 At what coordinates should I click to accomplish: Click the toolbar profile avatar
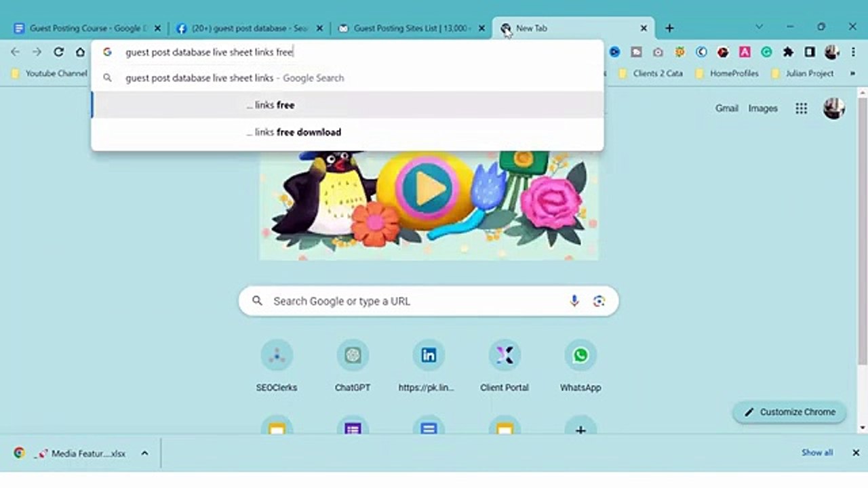[x=832, y=52]
